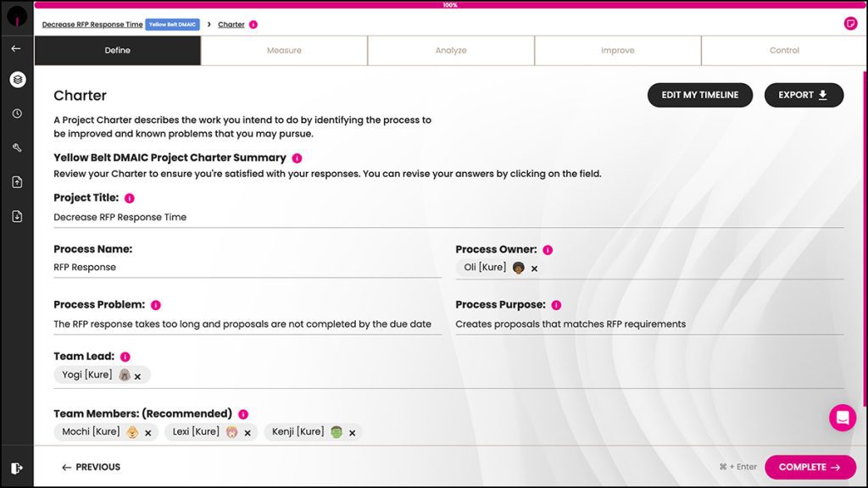This screenshot has width=868, height=488.
Task: Click the upload file icon in sidebar
Action: coord(17,182)
